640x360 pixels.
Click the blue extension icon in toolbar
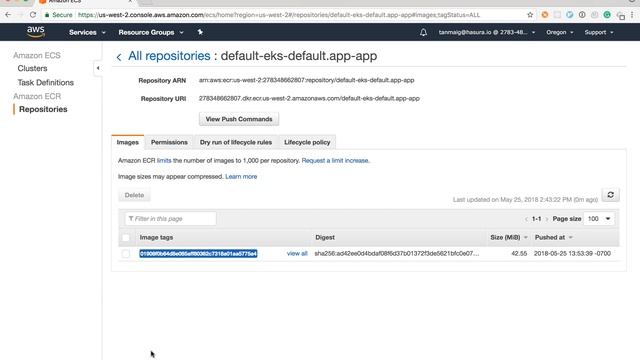pos(569,15)
